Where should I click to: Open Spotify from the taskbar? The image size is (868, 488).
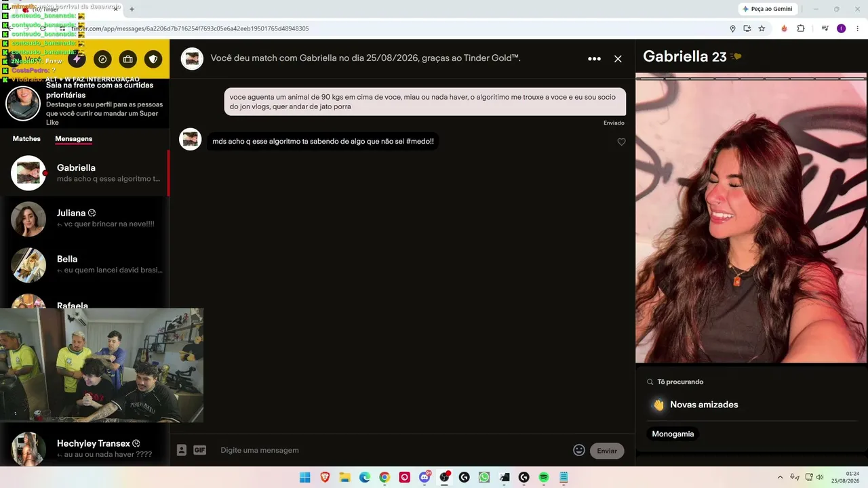pos(544,477)
